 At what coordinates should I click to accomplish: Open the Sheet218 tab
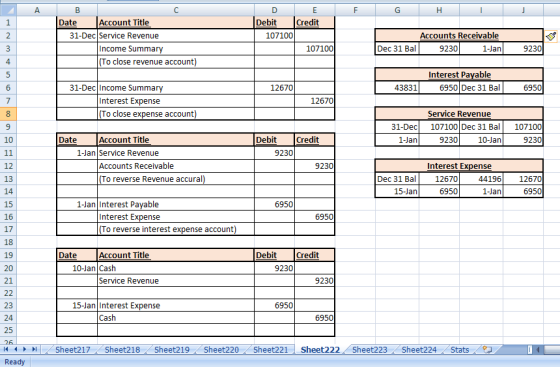(x=122, y=350)
